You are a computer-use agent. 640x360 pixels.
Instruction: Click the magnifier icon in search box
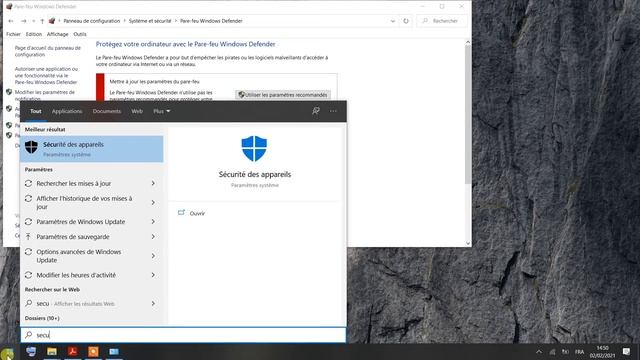click(29, 335)
